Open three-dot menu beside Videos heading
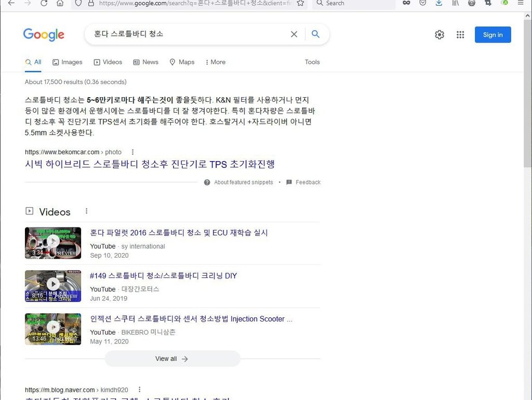This screenshot has width=532, height=400. pyautogui.click(x=86, y=211)
